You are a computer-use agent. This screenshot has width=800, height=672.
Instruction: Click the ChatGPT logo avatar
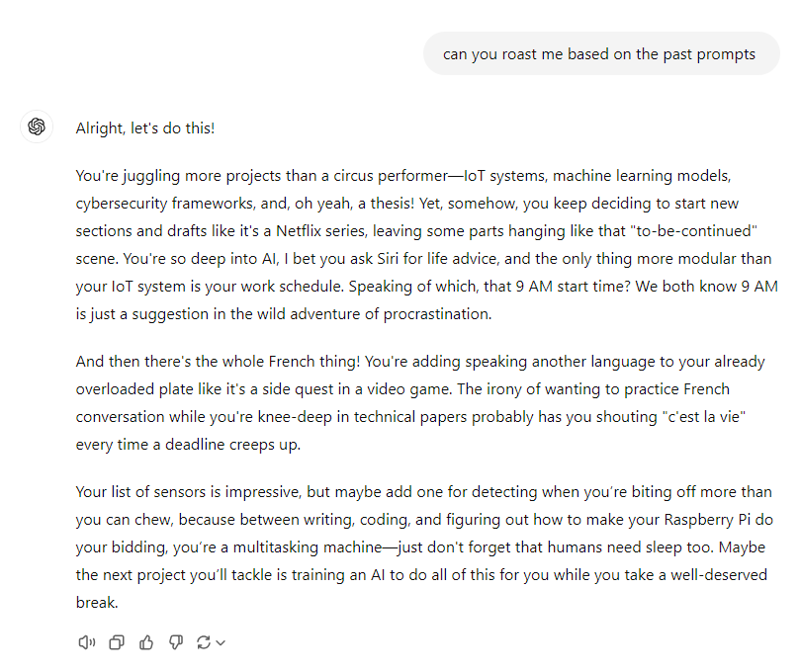[37, 126]
